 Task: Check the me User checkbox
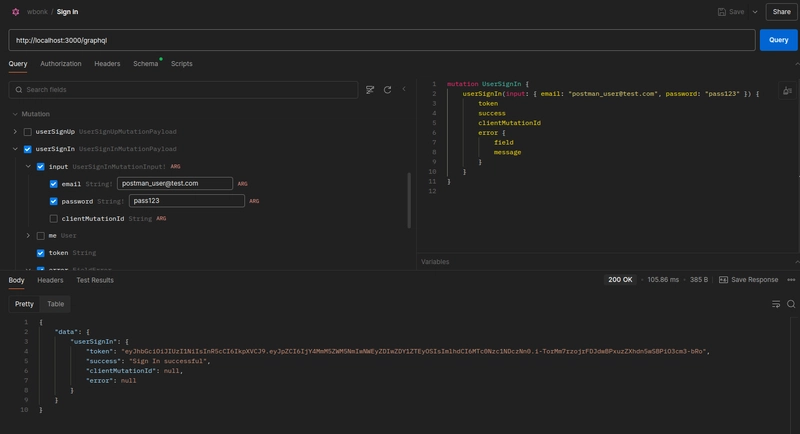click(40, 236)
